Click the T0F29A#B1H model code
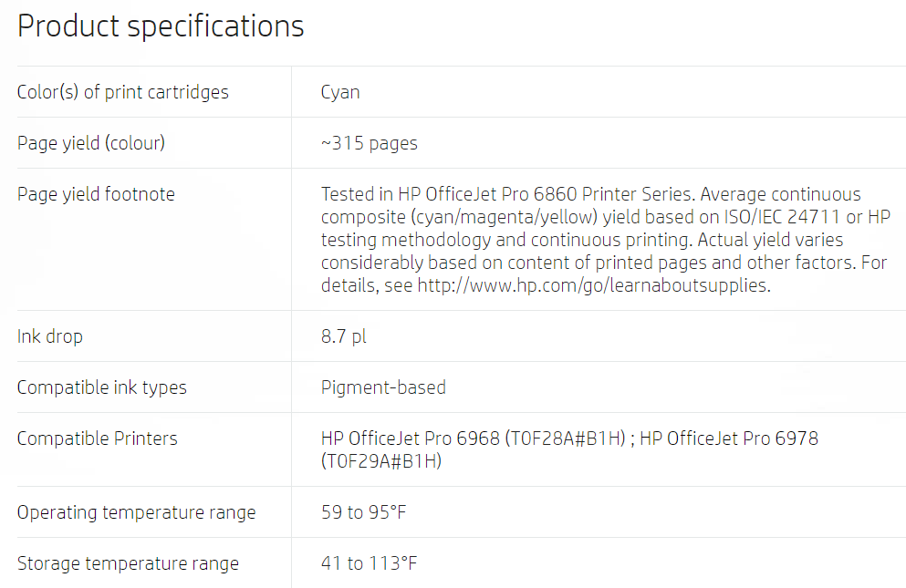 point(381,461)
